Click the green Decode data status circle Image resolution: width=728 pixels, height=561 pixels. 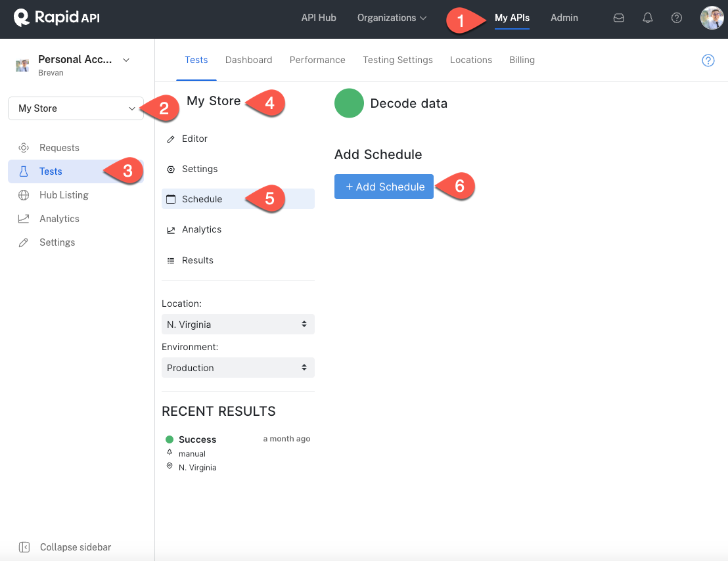(x=349, y=103)
